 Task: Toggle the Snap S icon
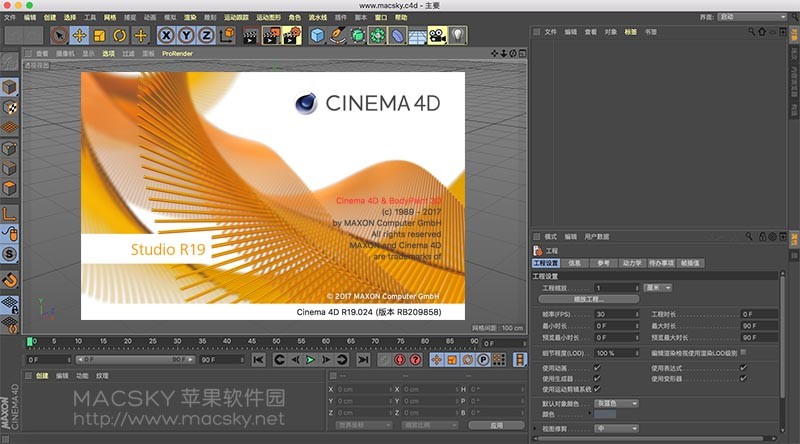[x=10, y=254]
